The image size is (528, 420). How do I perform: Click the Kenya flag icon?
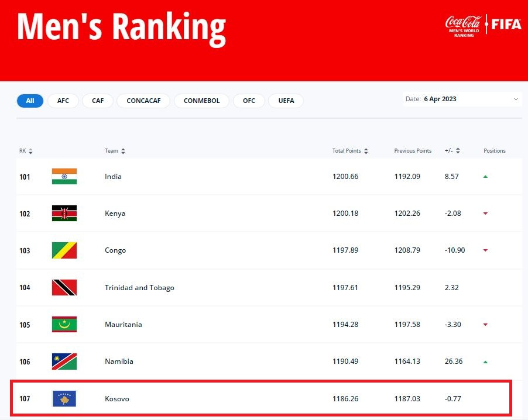[x=64, y=214]
